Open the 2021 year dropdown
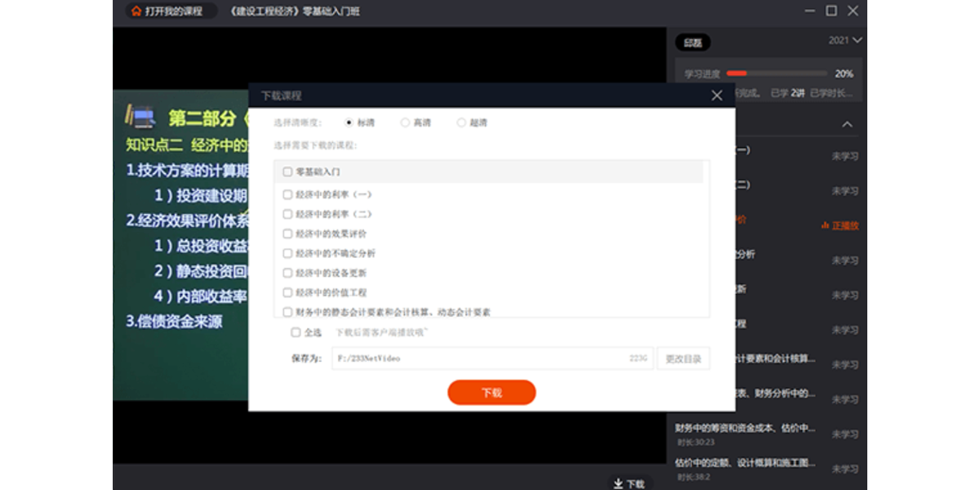This screenshot has height=490, width=980. point(845,40)
